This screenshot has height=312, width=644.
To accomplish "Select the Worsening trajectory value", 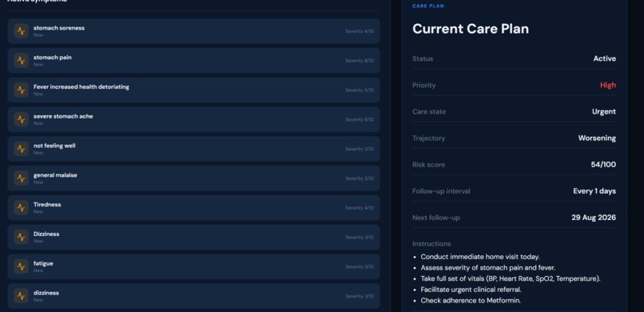I will tap(597, 138).
